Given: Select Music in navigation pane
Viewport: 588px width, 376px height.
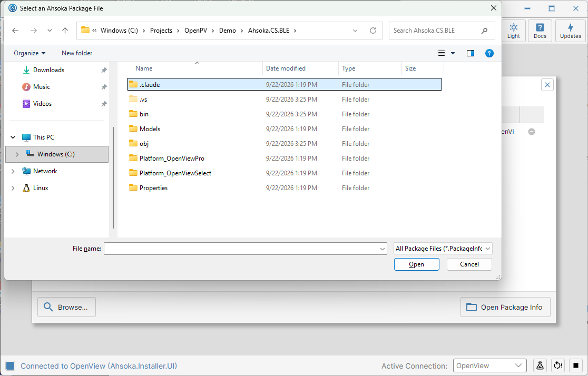Looking at the screenshot, I should [41, 87].
